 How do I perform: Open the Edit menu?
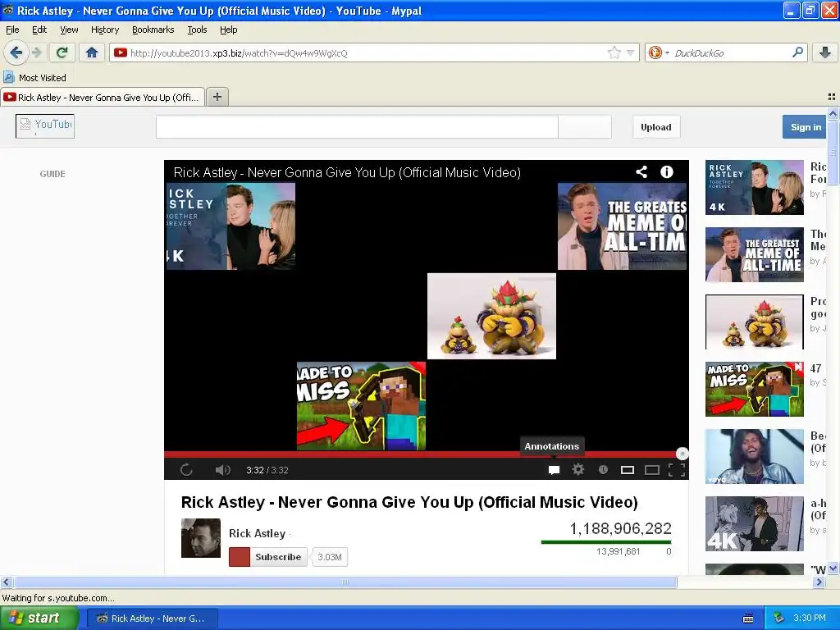coord(39,30)
